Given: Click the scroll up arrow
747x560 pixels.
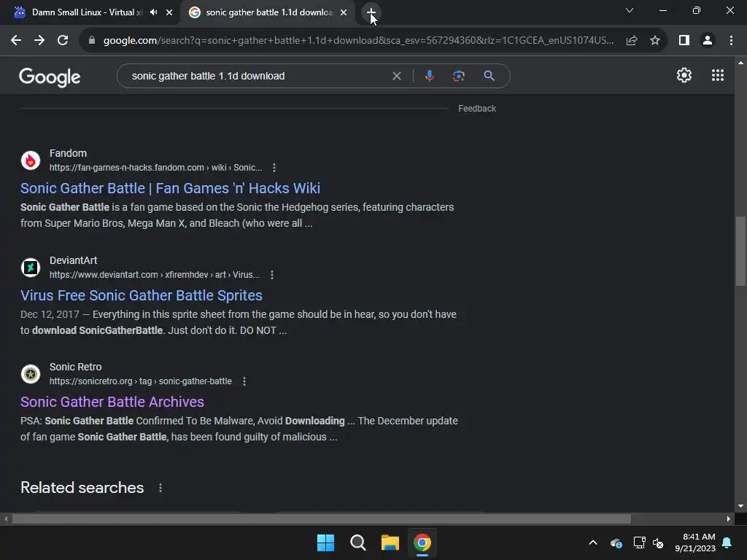Looking at the screenshot, I should tap(740, 63).
